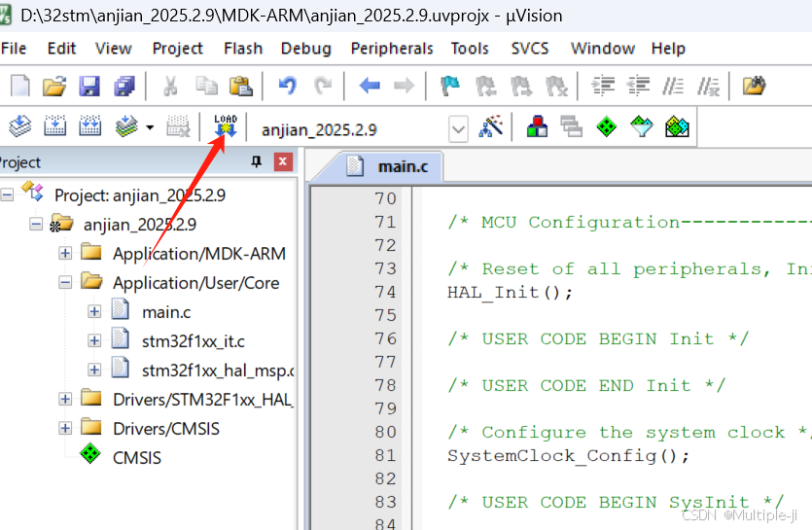Undo the last edit
Image resolution: width=812 pixels, height=530 pixels.
click(288, 86)
